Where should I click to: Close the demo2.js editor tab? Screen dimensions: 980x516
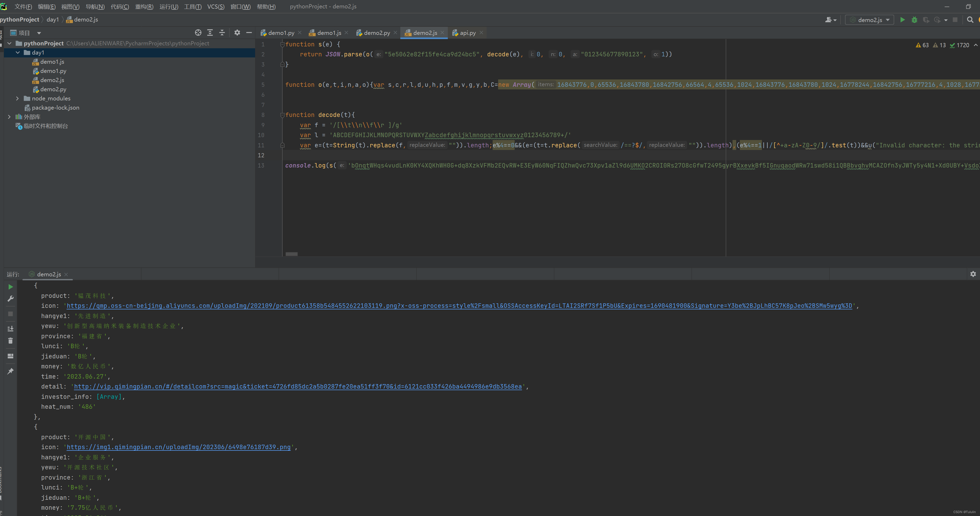tap(442, 33)
